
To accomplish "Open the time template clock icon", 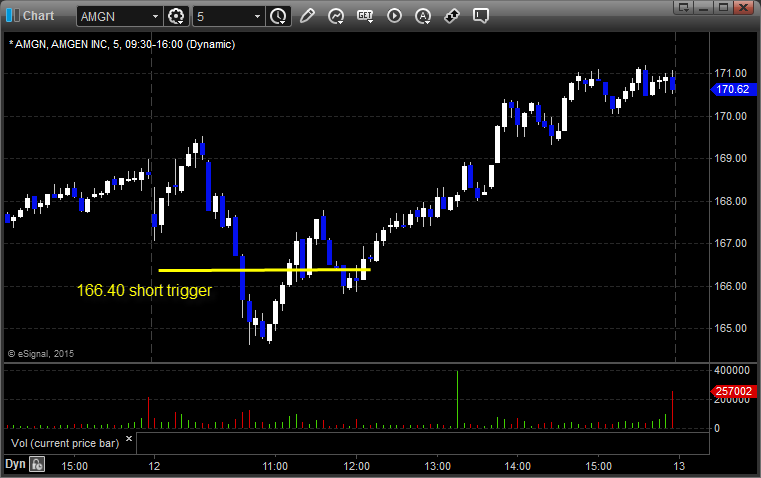I will click(x=279, y=16).
